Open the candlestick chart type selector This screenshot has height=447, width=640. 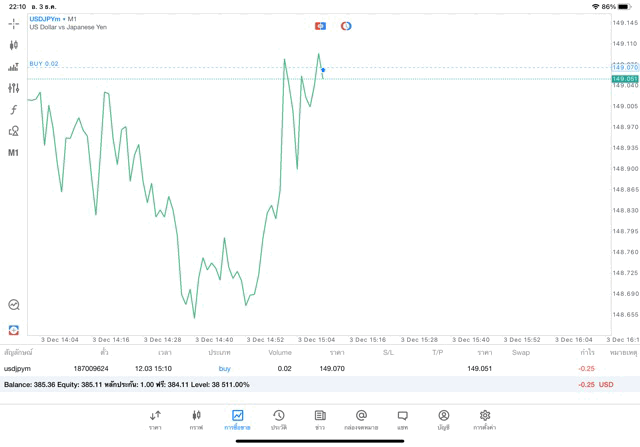14,45
